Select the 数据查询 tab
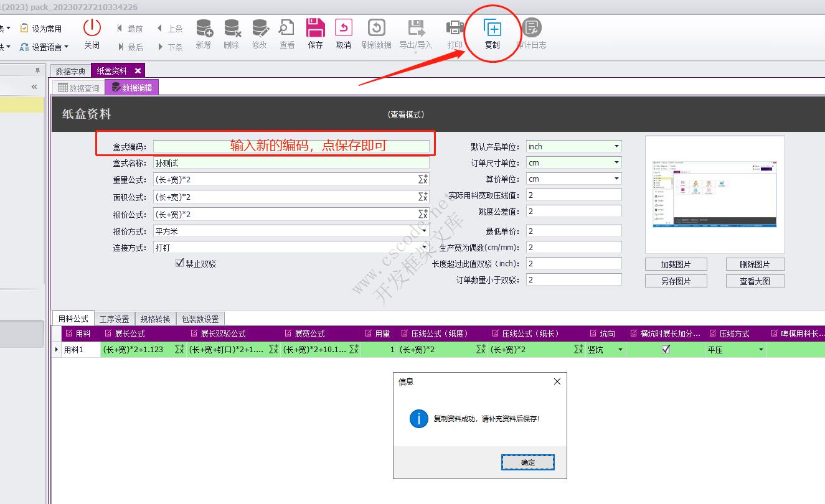The height and width of the screenshot is (504, 825). [78, 87]
